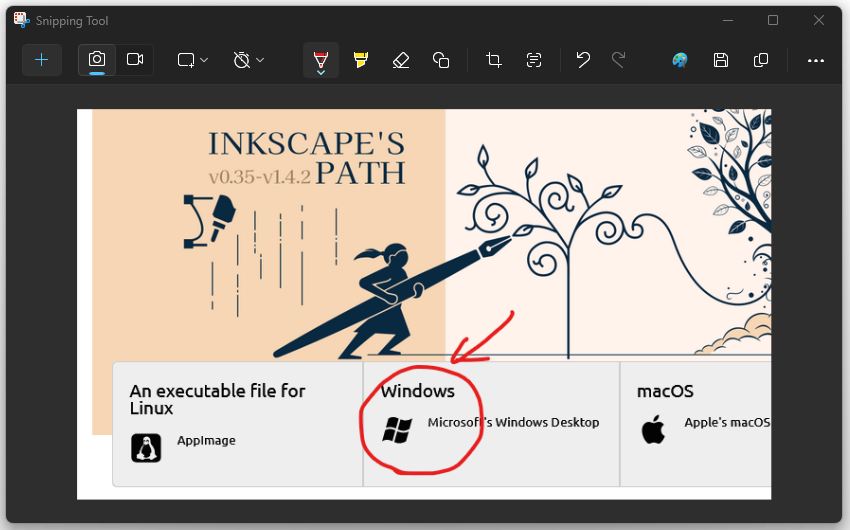Click the Snipping Tool app icon in title bar
The height and width of the screenshot is (530, 850).
click(21, 20)
